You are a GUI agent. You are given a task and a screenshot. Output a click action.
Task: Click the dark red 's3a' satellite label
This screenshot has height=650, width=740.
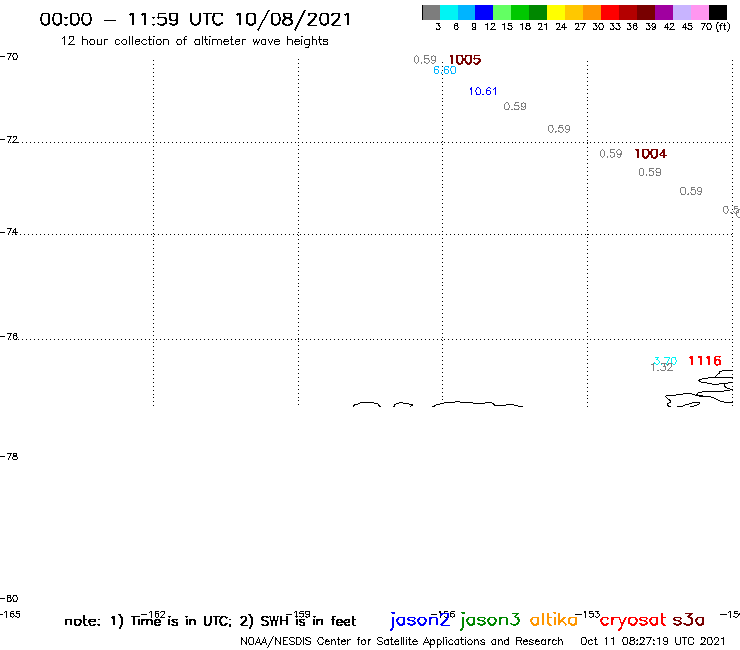(688, 620)
